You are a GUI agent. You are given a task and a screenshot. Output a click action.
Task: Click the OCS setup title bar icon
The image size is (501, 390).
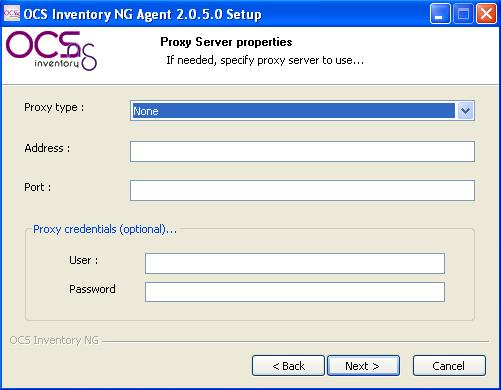click(12, 13)
